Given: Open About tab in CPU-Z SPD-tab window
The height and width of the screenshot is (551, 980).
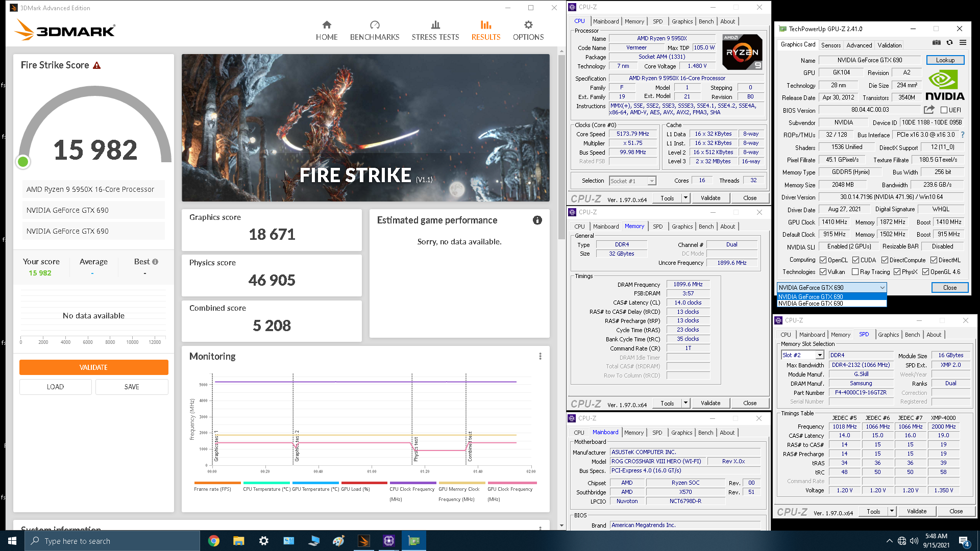Looking at the screenshot, I should click(934, 335).
